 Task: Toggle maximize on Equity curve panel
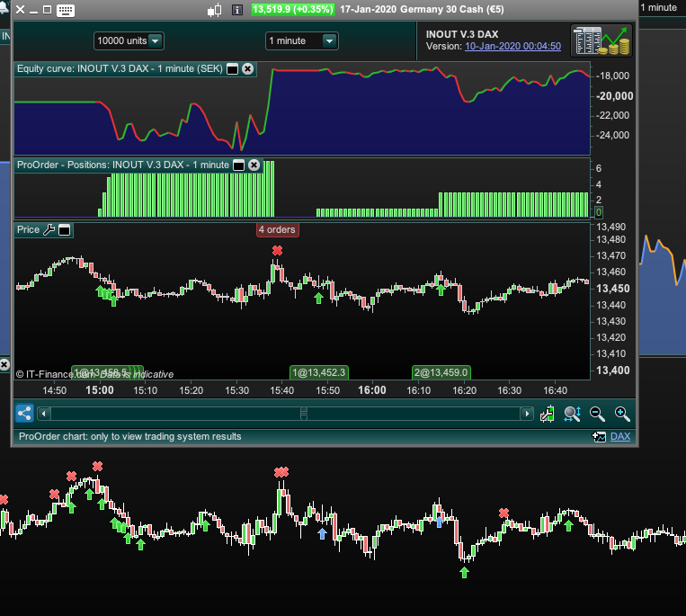[x=232, y=68]
